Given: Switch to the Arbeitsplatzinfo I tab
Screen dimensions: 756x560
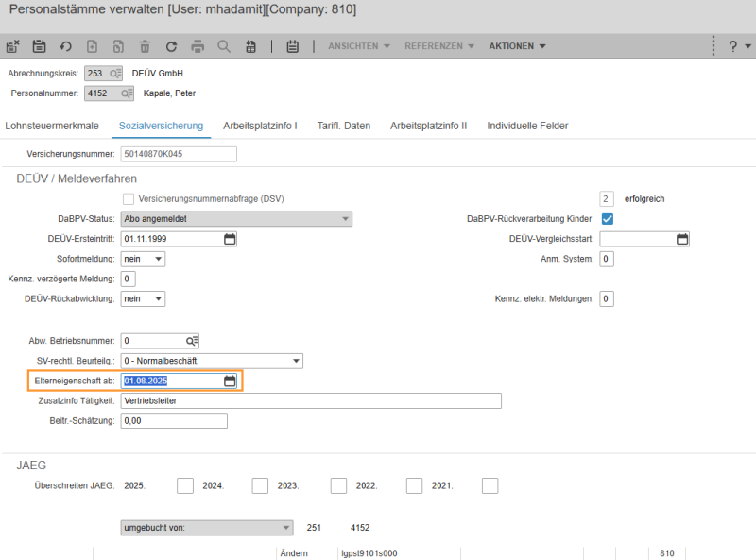Looking at the screenshot, I should (x=260, y=126).
